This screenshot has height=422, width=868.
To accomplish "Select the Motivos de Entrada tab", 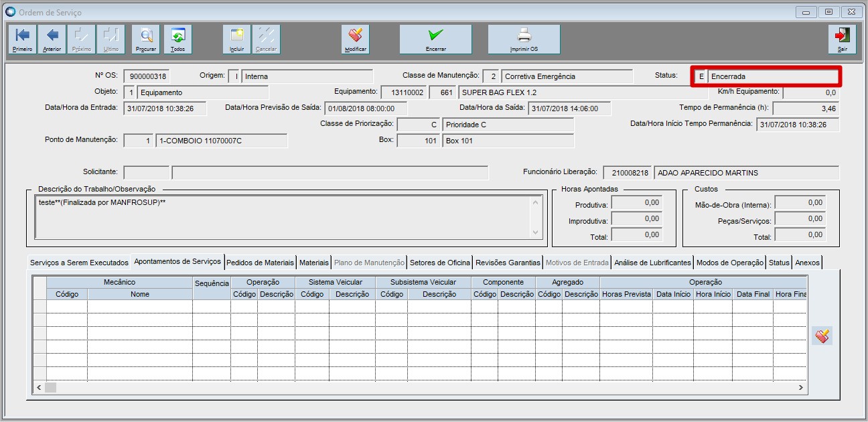I will [577, 263].
